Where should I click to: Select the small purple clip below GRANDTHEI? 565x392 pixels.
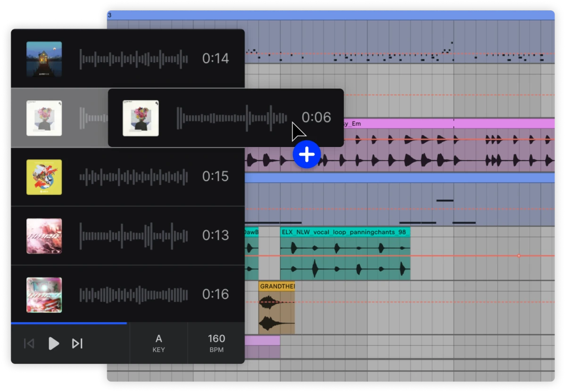pyautogui.click(x=262, y=346)
